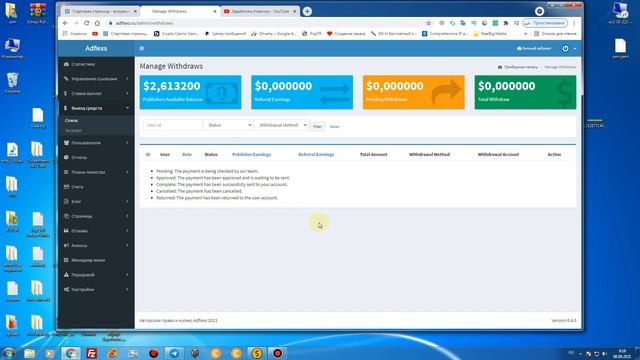Sort by the Date column header
640x360 pixels.
click(187, 154)
